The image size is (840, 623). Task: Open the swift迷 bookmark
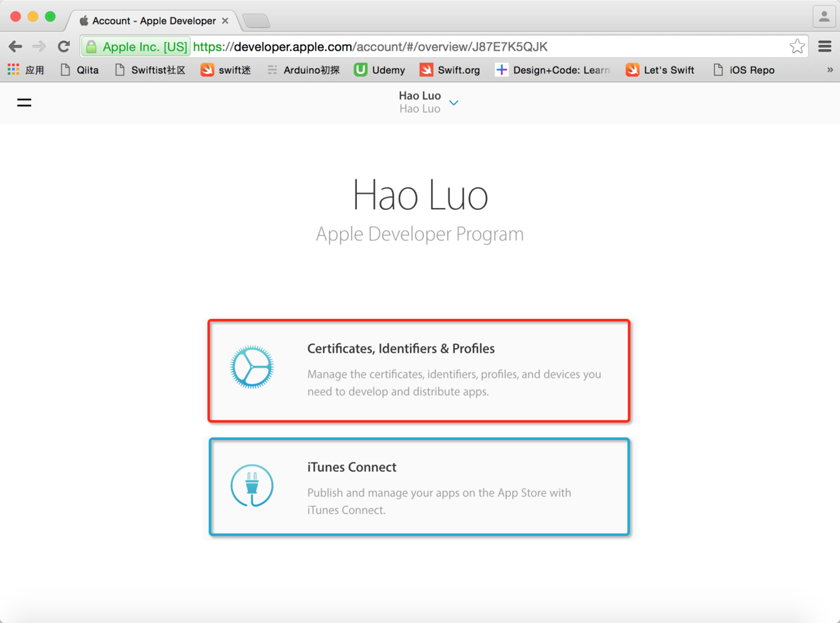click(226, 70)
